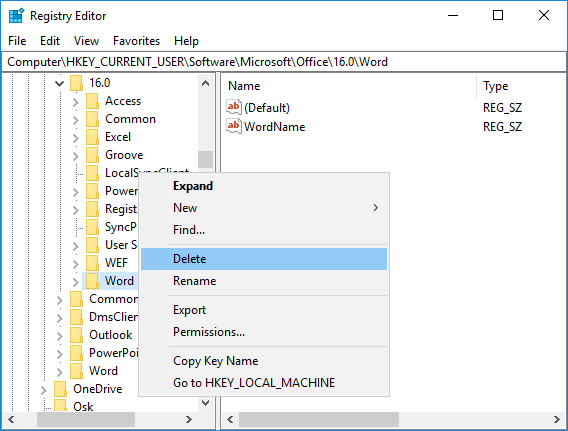Choose Expand from the context menu

coord(264,186)
